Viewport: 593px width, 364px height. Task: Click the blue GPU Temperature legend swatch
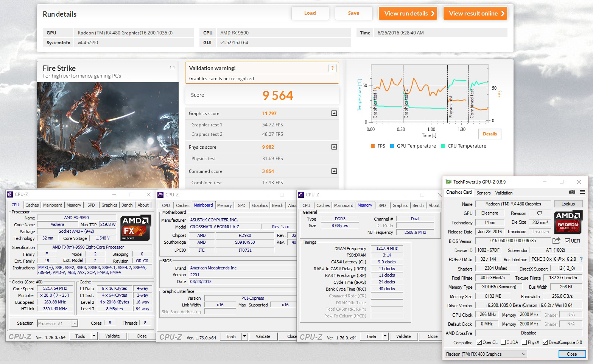pyautogui.click(x=392, y=146)
